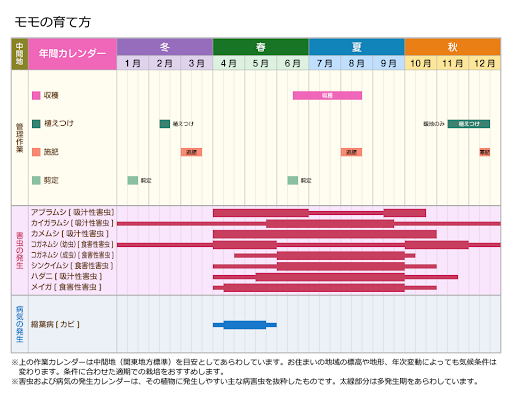Click the 収穫 legend text label

51,95
